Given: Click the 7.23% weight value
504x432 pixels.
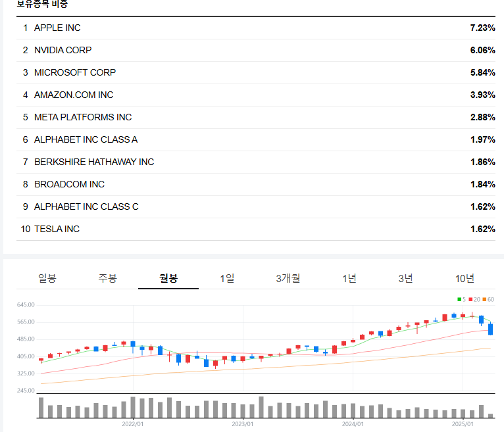Looking at the screenshot, I should pyautogui.click(x=482, y=28).
